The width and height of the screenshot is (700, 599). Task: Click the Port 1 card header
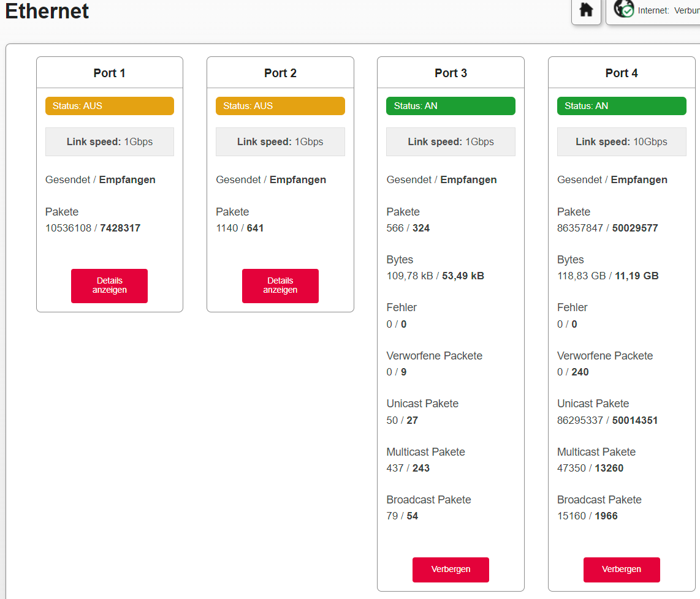tap(110, 73)
